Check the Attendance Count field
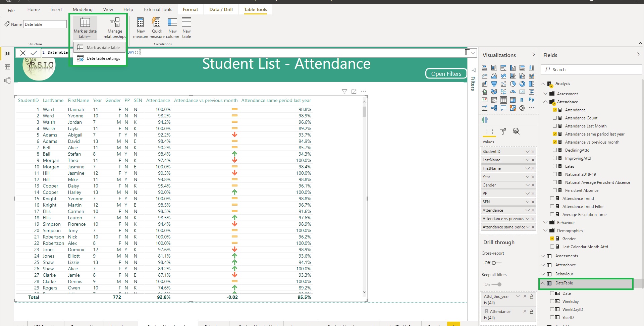Image resolution: width=644 pixels, height=326 pixels. (555, 118)
